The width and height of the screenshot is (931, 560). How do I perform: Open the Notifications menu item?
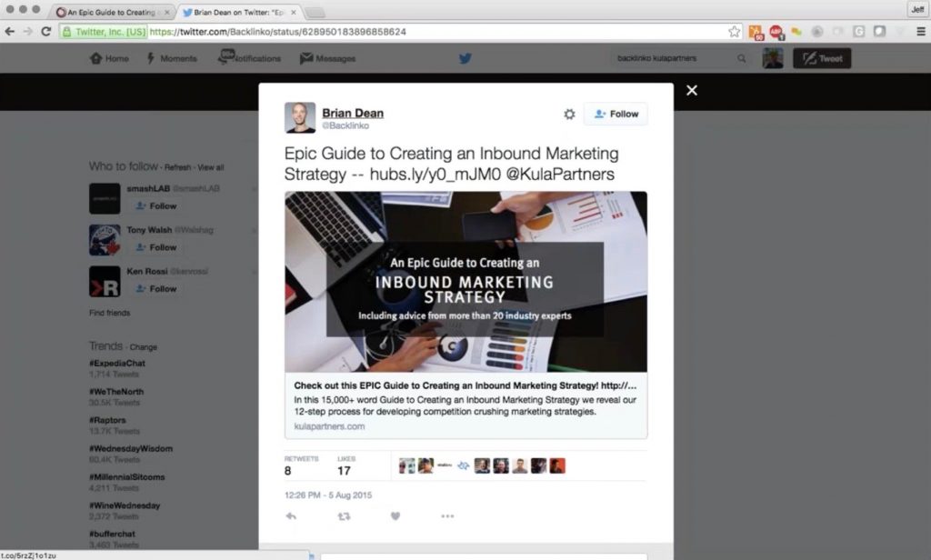[249, 58]
